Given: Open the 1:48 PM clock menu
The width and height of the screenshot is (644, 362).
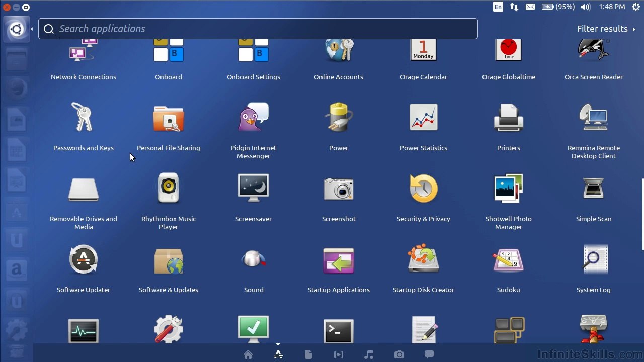Looking at the screenshot, I should pyautogui.click(x=612, y=7).
